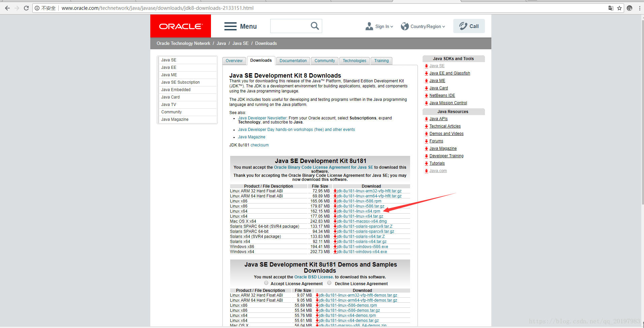This screenshot has height=328, width=644.
Task: Open Java Developer Day workshops link
Action: [296, 130]
